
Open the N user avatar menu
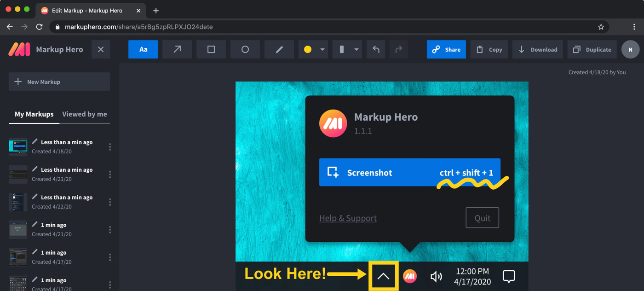point(630,49)
